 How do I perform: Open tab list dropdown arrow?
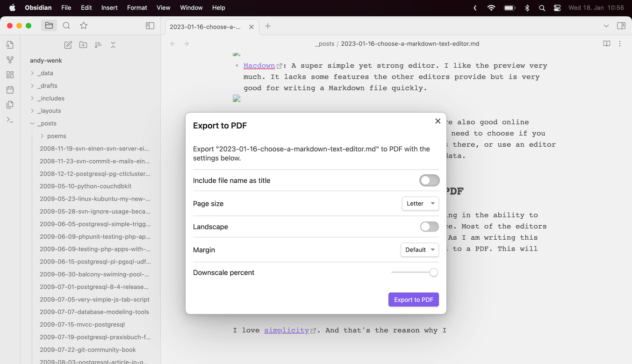pos(606,26)
